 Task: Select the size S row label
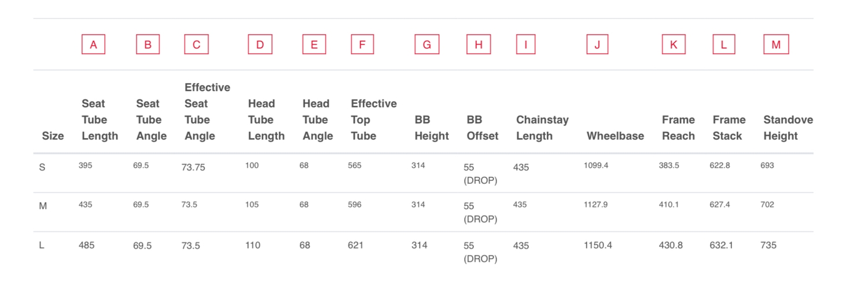click(42, 168)
